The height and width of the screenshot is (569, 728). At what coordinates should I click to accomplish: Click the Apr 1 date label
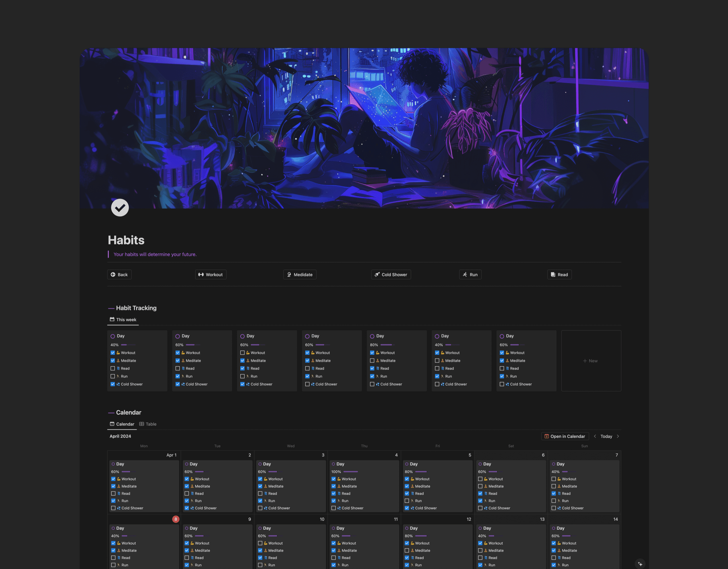pyautogui.click(x=171, y=455)
